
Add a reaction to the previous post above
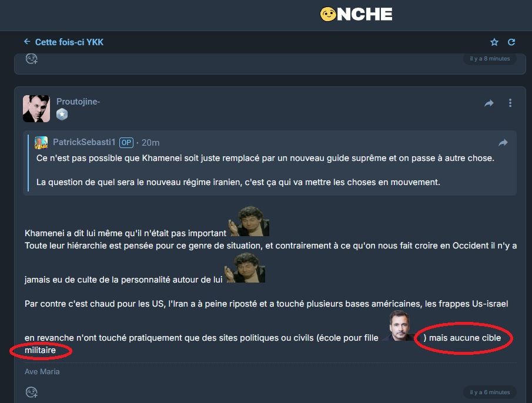coord(32,59)
